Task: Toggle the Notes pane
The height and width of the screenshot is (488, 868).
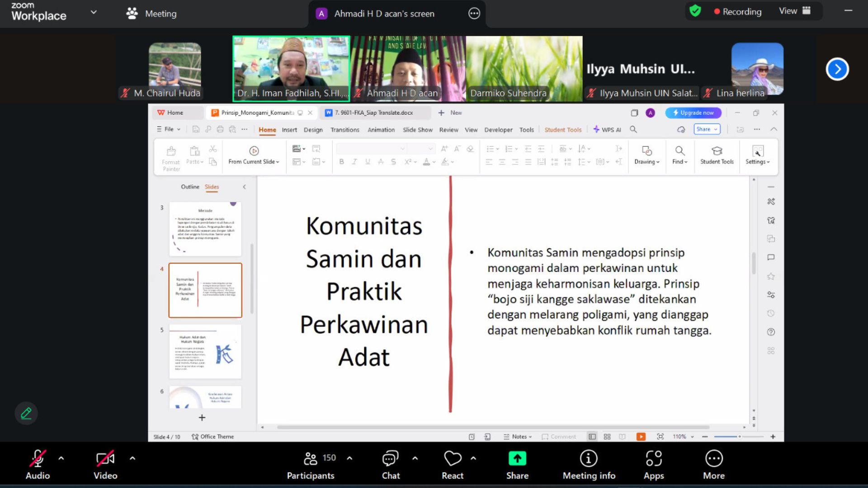Action: (x=518, y=436)
